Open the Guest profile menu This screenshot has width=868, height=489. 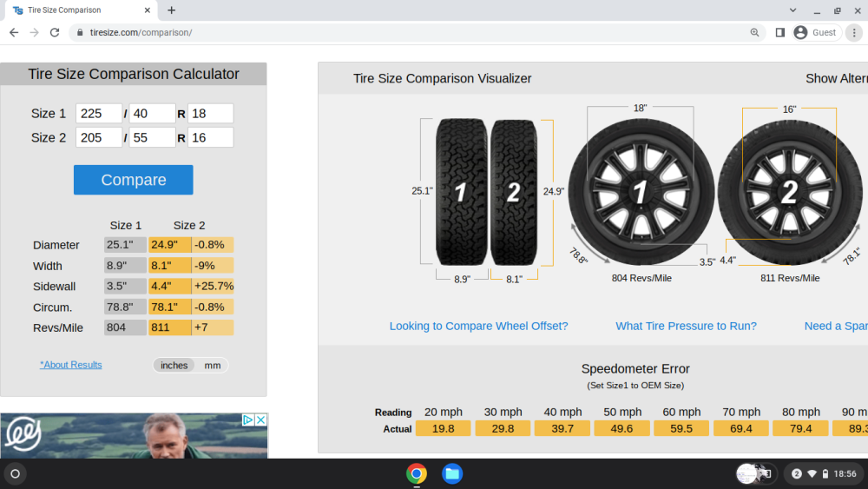816,33
